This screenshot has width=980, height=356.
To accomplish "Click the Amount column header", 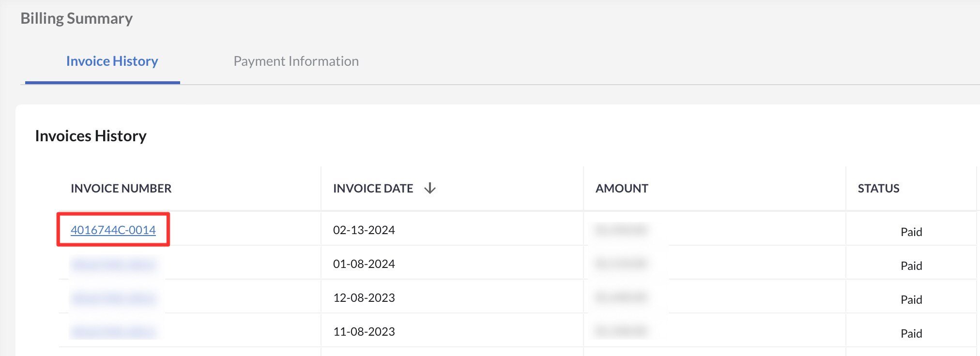I will pos(622,189).
